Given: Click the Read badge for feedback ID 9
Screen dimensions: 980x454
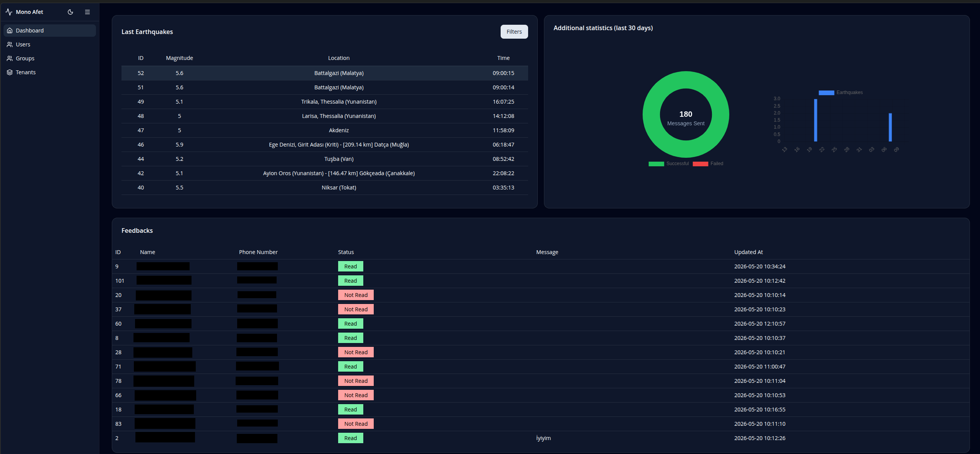Looking at the screenshot, I should pos(351,266).
